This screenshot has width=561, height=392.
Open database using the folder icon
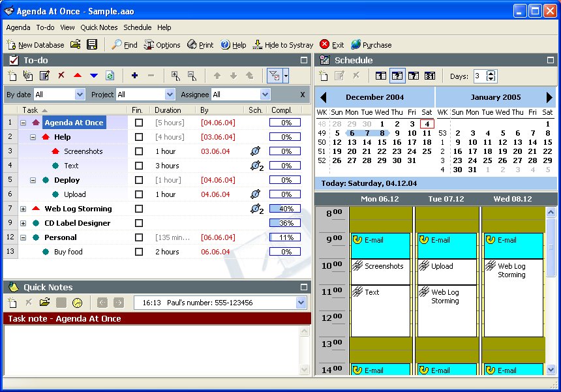click(x=76, y=44)
